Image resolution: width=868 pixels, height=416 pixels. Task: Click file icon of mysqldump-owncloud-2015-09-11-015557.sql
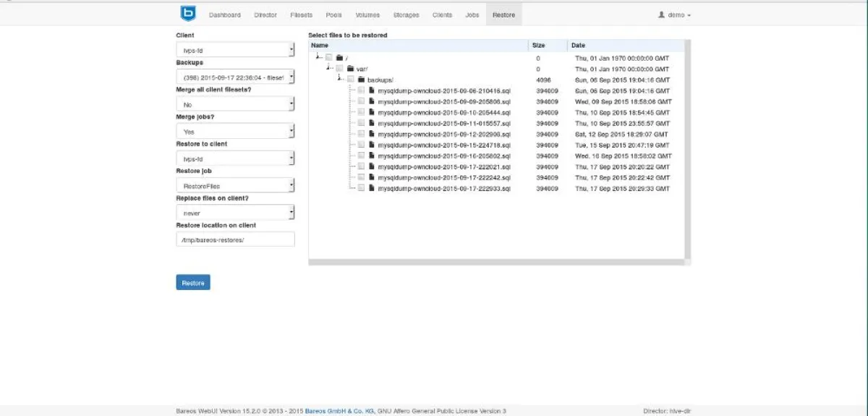click(372, 123)
